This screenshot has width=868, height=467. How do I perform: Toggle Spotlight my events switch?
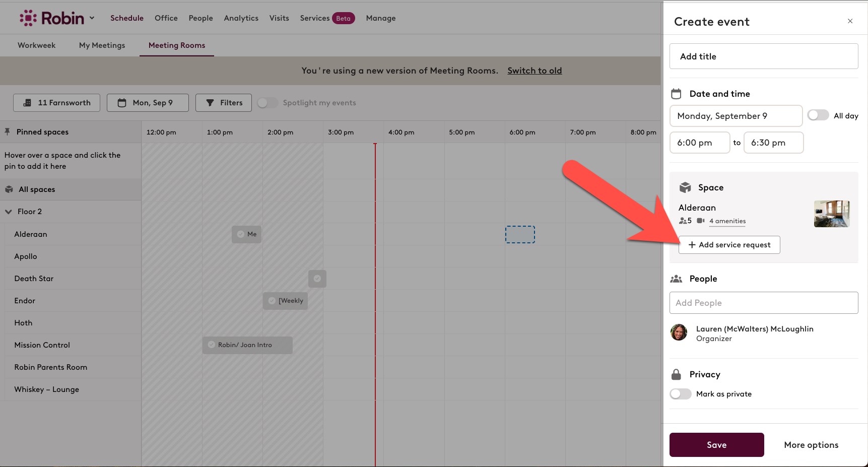pos(268,103)
